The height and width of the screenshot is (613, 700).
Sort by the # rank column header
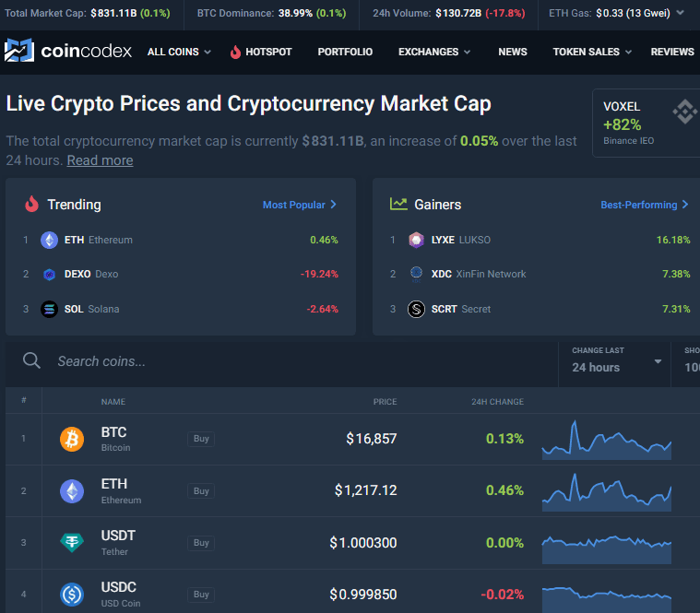[x=24, y=400]
